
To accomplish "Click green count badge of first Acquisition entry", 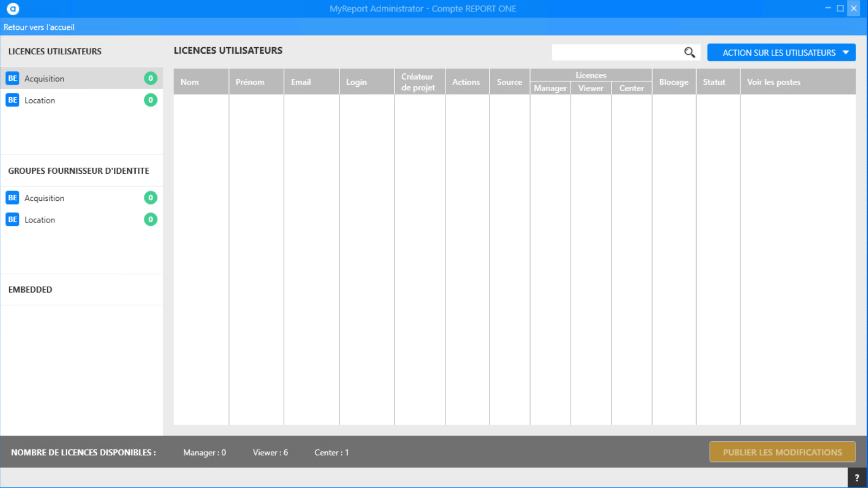I will [150, 78].
